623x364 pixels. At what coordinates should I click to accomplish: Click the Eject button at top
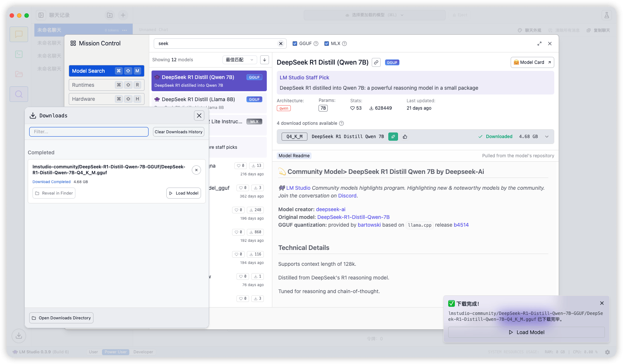pyautogui.click(x=460, y=15)
